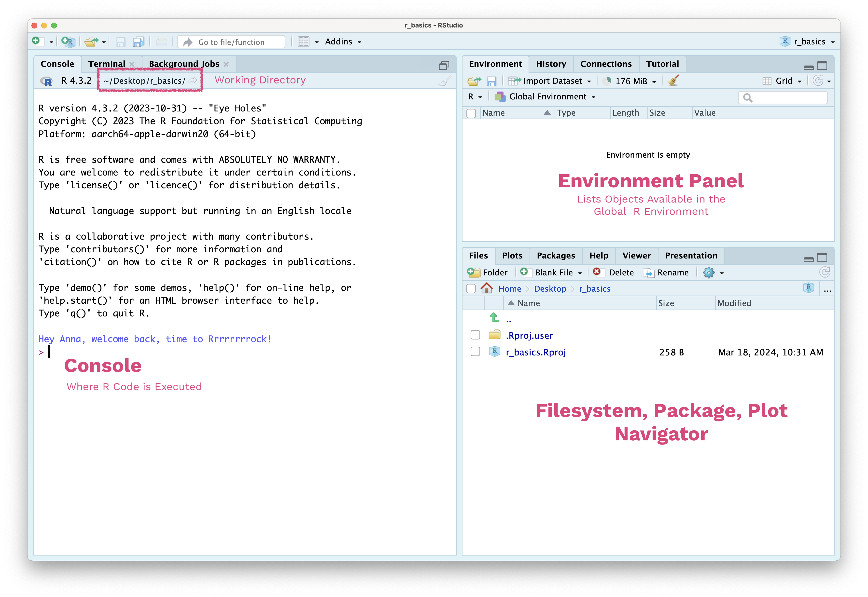This screenshot has width=868, height=597.
Task: Open the r_basics project menu
Action: coord(807,41)
